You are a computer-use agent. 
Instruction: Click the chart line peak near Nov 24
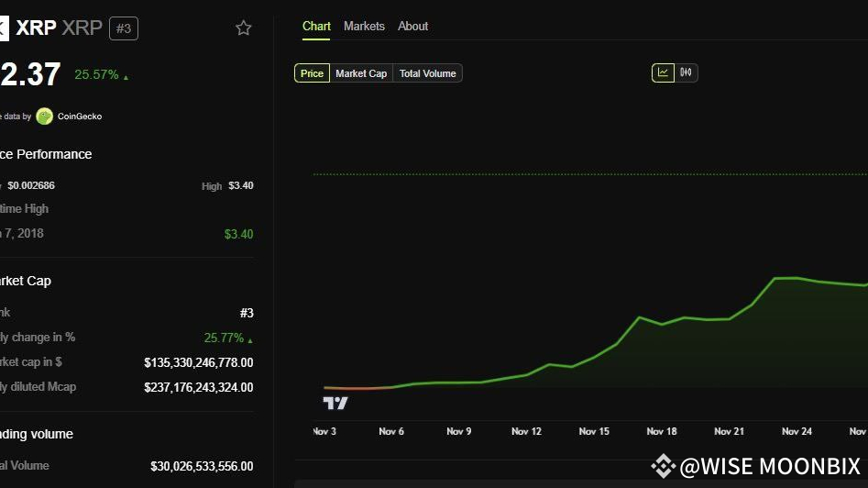pos(786,278)
